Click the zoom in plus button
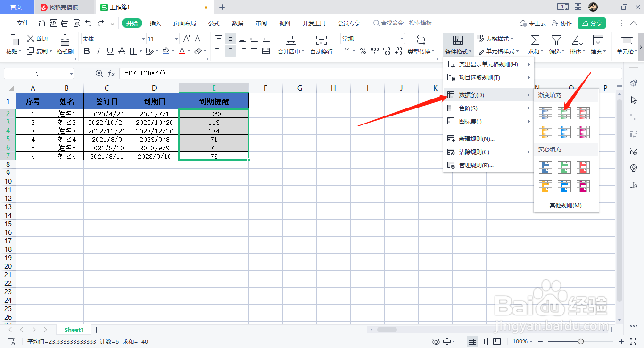The height and width of the screenshot is (348, 644). click(621, 341)
